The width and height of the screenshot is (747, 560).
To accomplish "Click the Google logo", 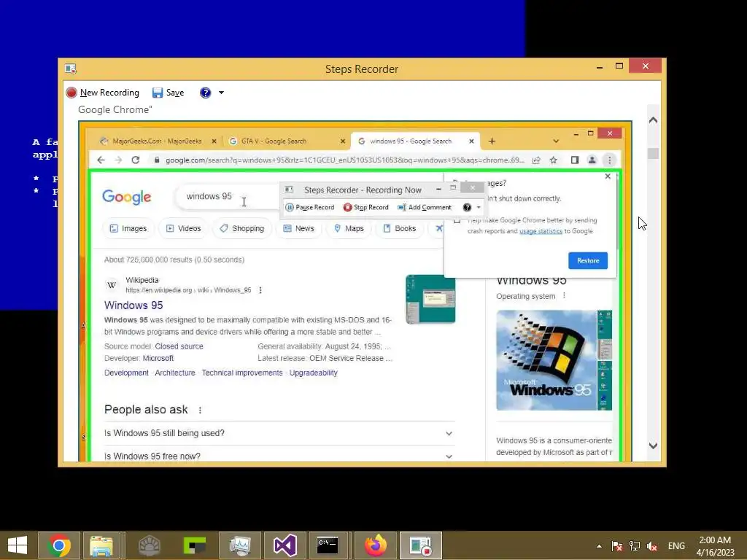I will 126,197.
